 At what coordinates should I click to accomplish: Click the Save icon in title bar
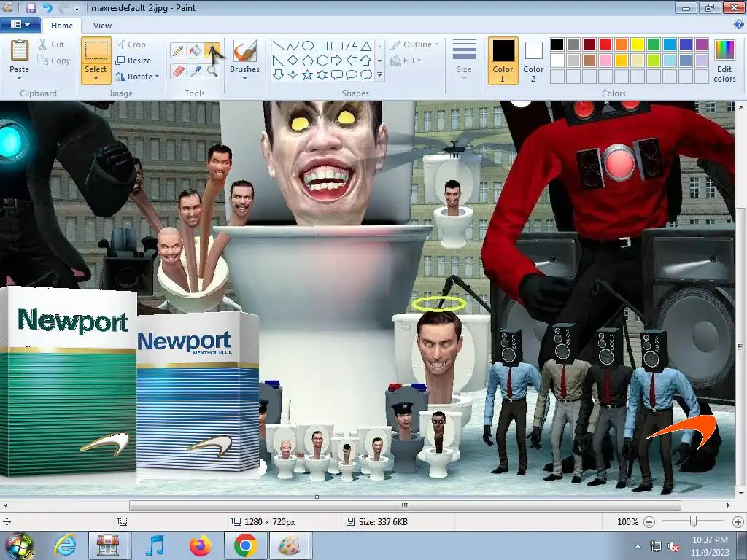pos(31,7)
